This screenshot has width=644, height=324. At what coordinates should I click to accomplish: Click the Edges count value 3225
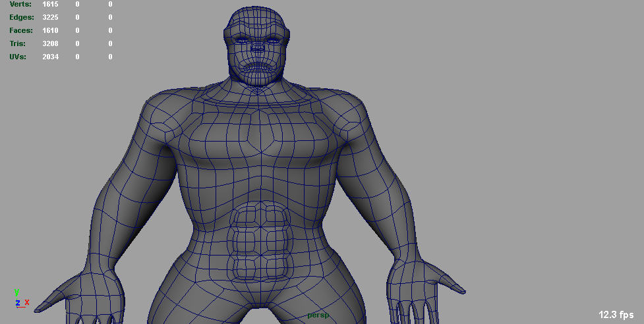[50, 17]
